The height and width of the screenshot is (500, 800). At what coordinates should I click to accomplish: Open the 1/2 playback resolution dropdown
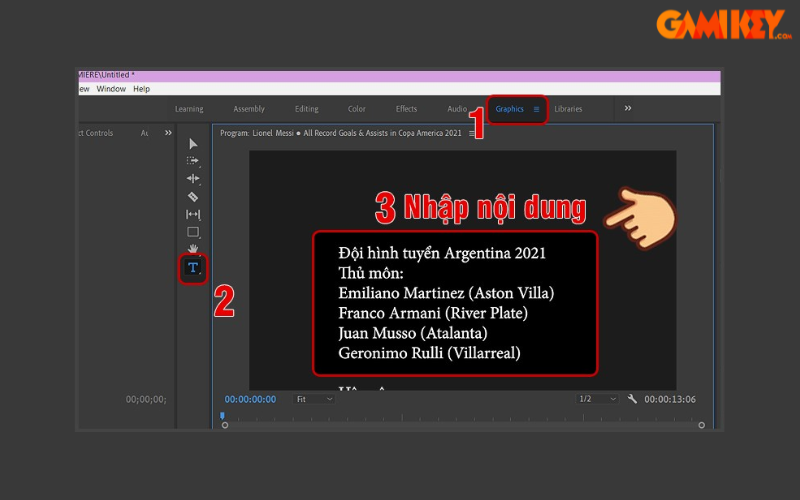[597, 399]
